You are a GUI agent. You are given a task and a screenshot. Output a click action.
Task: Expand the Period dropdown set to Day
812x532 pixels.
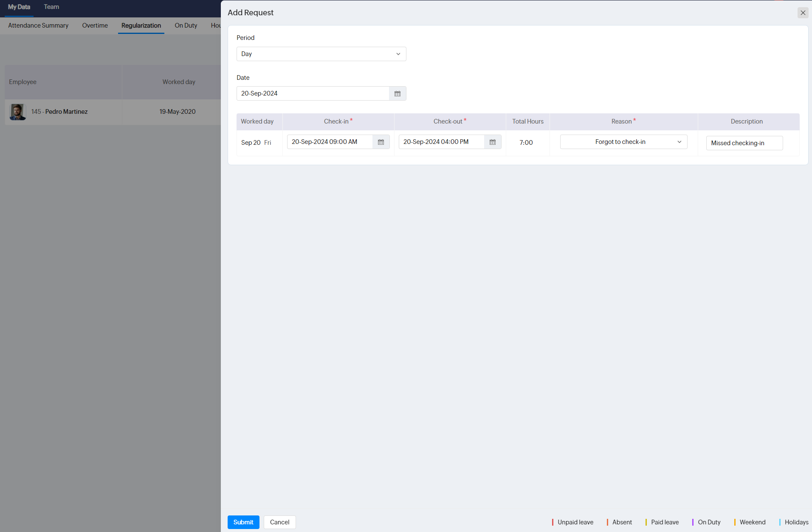pos(321,54)
